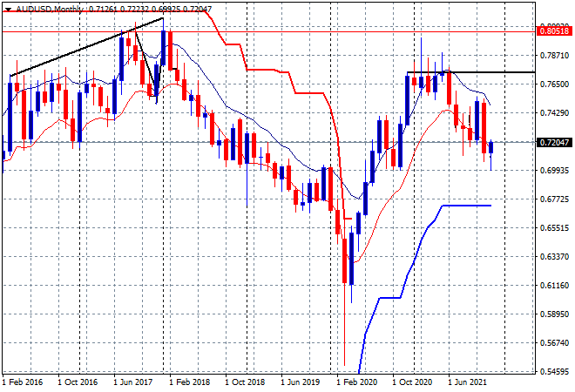This screenshot has height=392, width=575.
Task: Click the 1 Jun 2017 date label
Action: tap(133, 382)
